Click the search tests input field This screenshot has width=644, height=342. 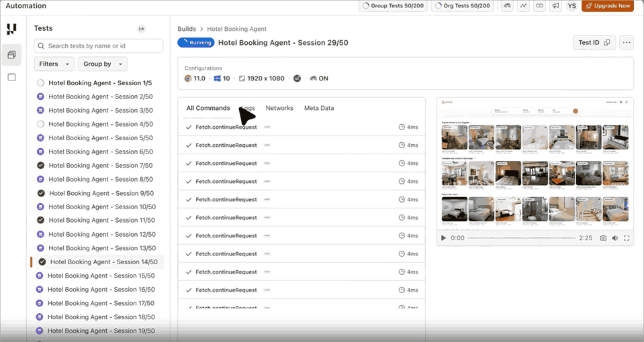99,46
